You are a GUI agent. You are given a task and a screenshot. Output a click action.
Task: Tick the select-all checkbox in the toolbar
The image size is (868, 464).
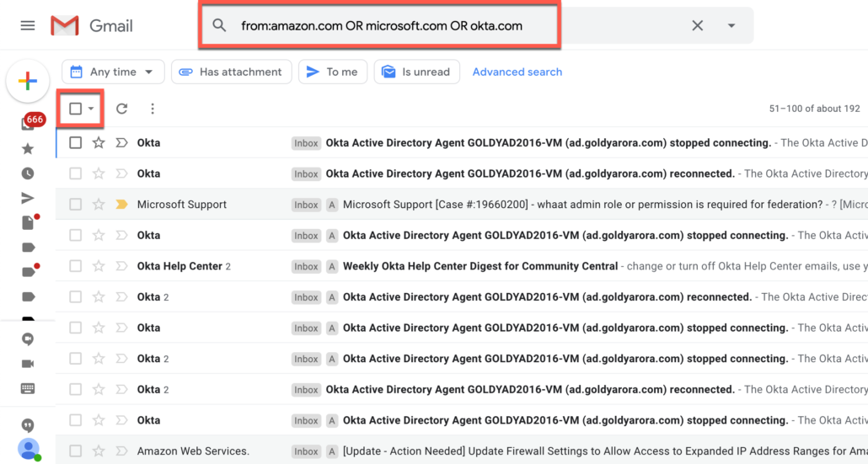pos(75,109)
